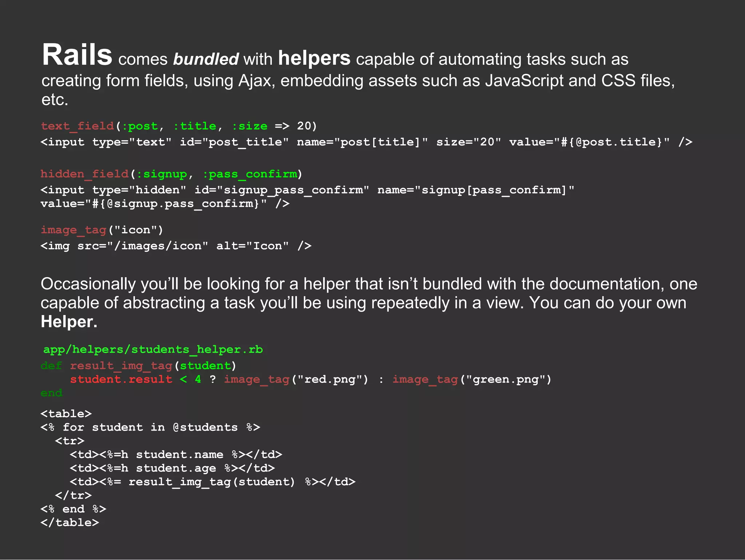
Task: Click the "hidden_field(:signup, :pass_confirm)" code line
Action: click(x=171, y=174)
